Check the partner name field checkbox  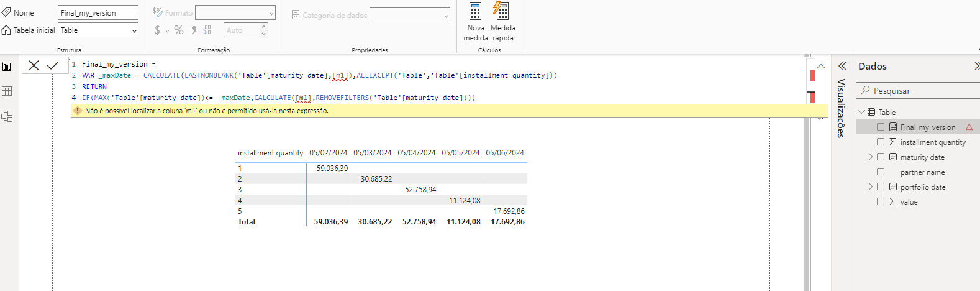click(881, 172)
